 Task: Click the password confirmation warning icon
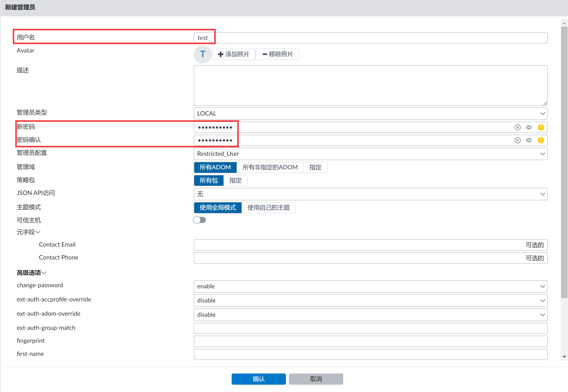pos(540,140)
